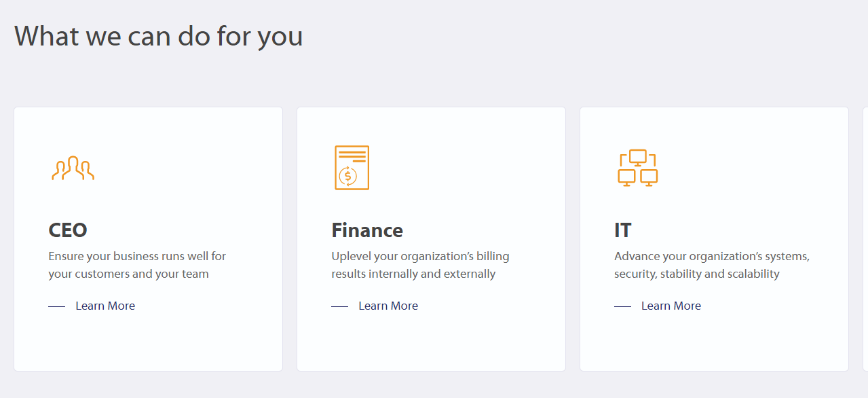Screen dimensions: 868x398
Task: Open Learn More under CEO
Action: (x=105, y=306)
